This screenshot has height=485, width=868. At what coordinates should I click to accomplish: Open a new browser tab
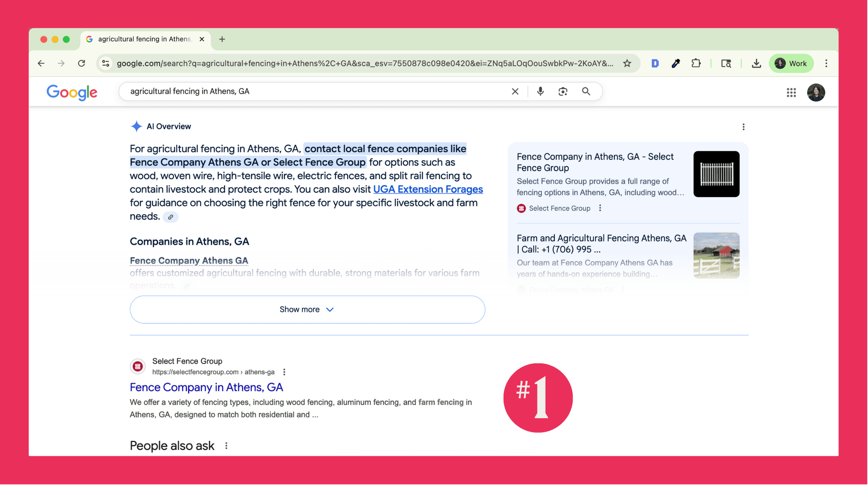222,39
